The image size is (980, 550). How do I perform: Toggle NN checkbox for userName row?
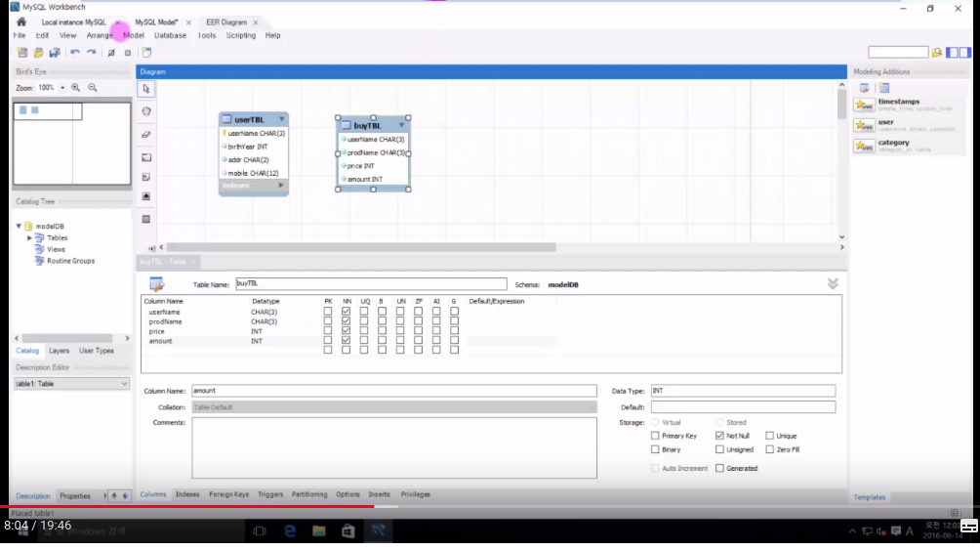(346, 311)
